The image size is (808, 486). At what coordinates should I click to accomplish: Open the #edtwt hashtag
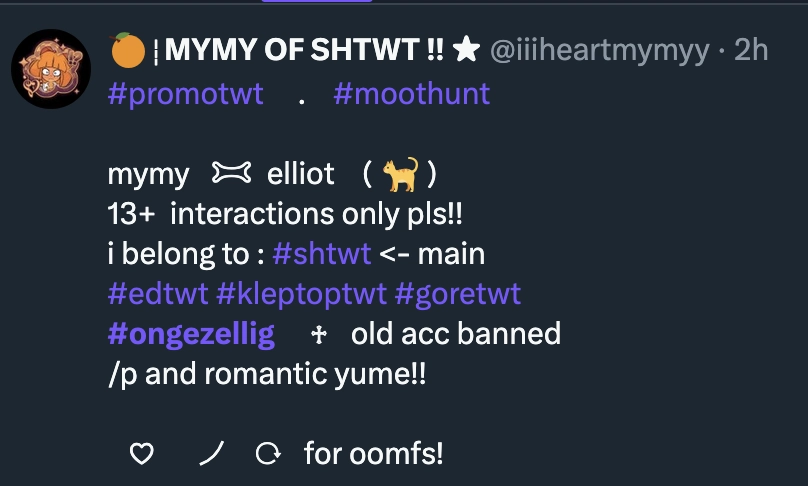[157, 294]
